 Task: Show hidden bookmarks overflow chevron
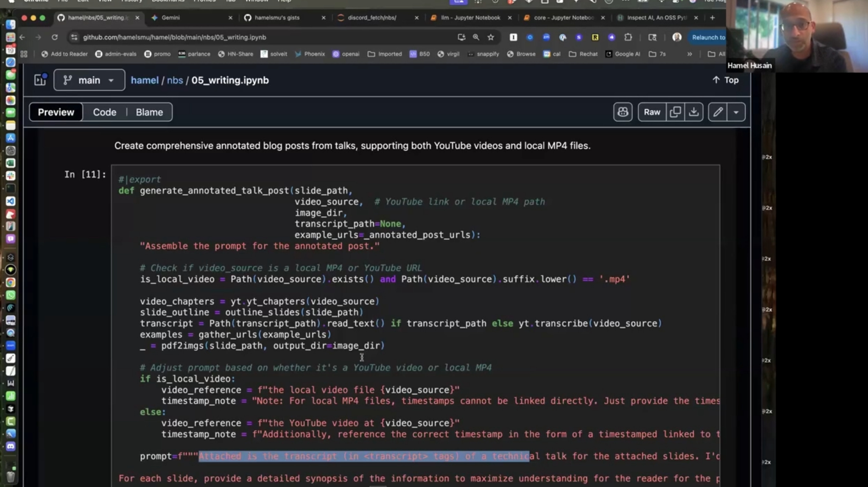pyautogui.click(x=689, y=54)
